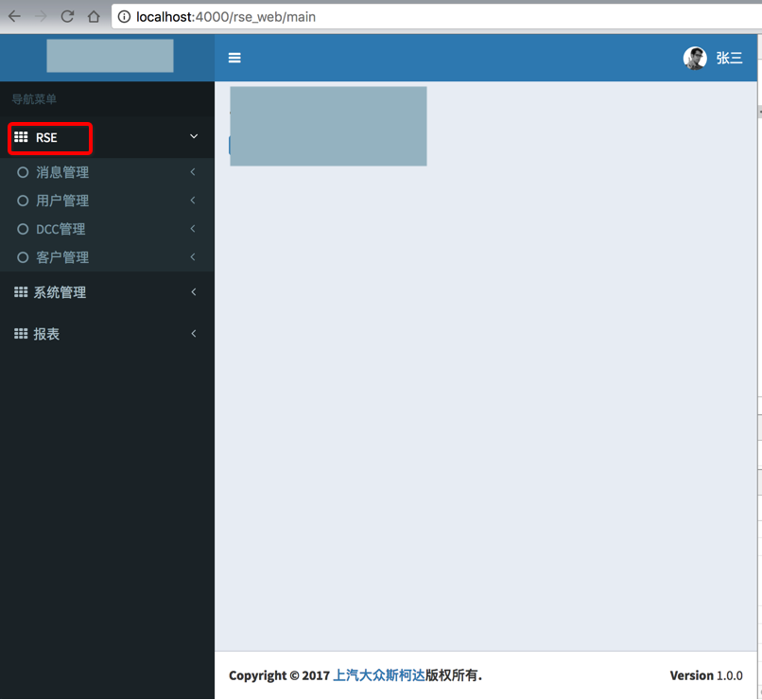Reload the page with refresh icon

tap(67, 17)
